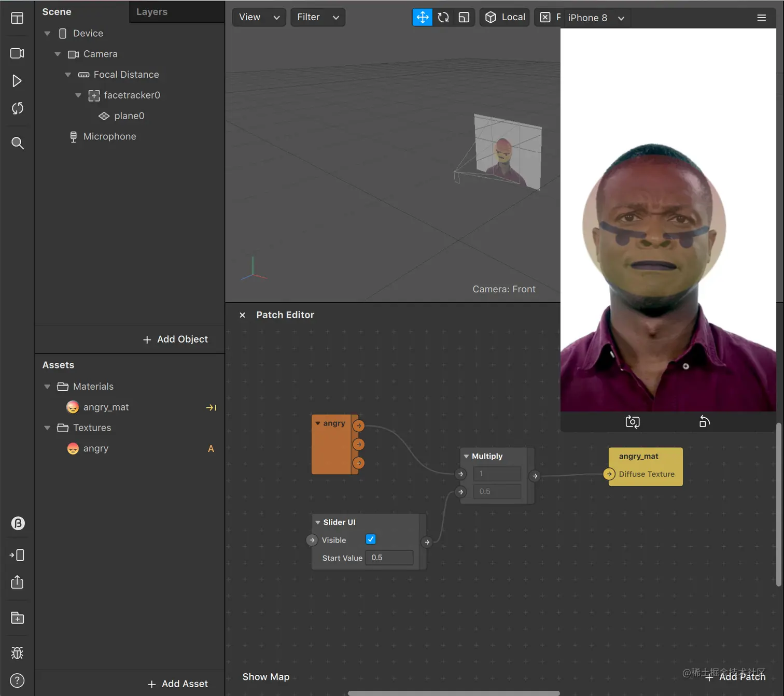Click the simulator hamburger menu icon
784x696 pixels.
pyautogui.click(x=762, y=18)
